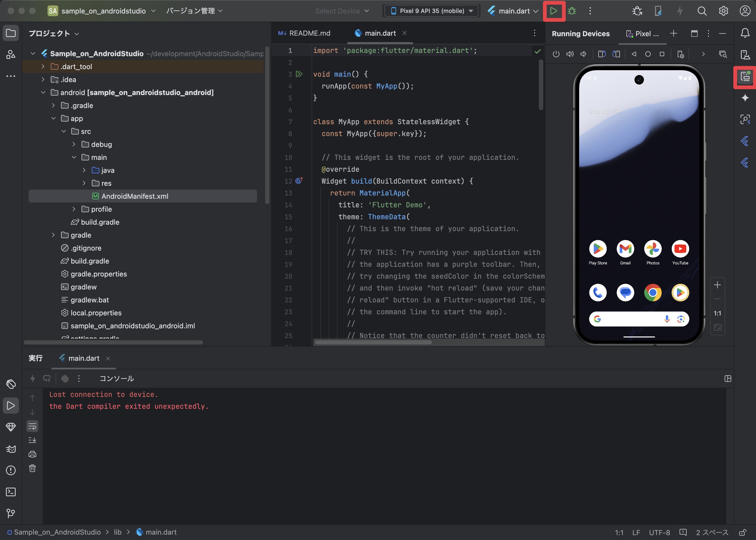Viewport: 756px width, 540px height.
Task: Open the Pixel 9 API 35 device dropdown
Action: [431, 11]
